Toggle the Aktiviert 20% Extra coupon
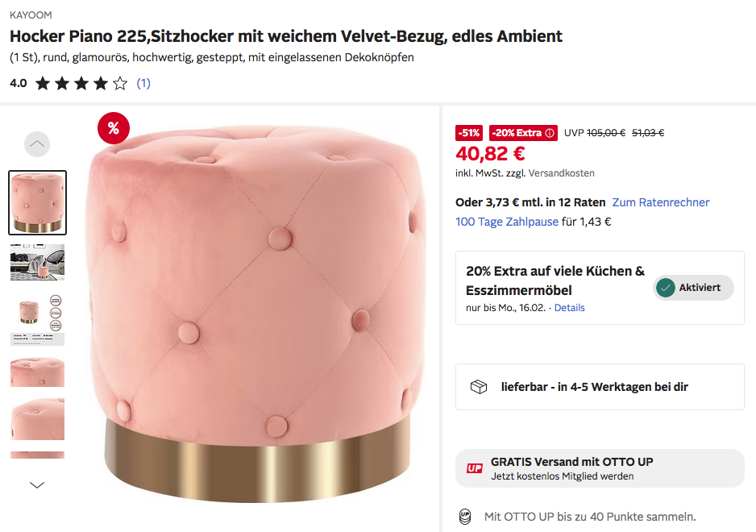 (x=693, y=288)
